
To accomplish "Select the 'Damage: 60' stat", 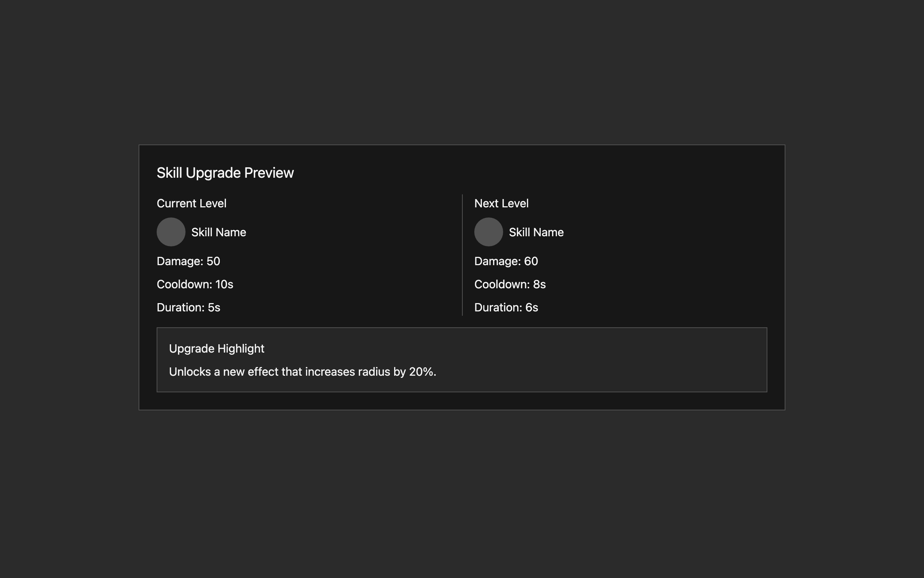I will [x=506, y=261].
